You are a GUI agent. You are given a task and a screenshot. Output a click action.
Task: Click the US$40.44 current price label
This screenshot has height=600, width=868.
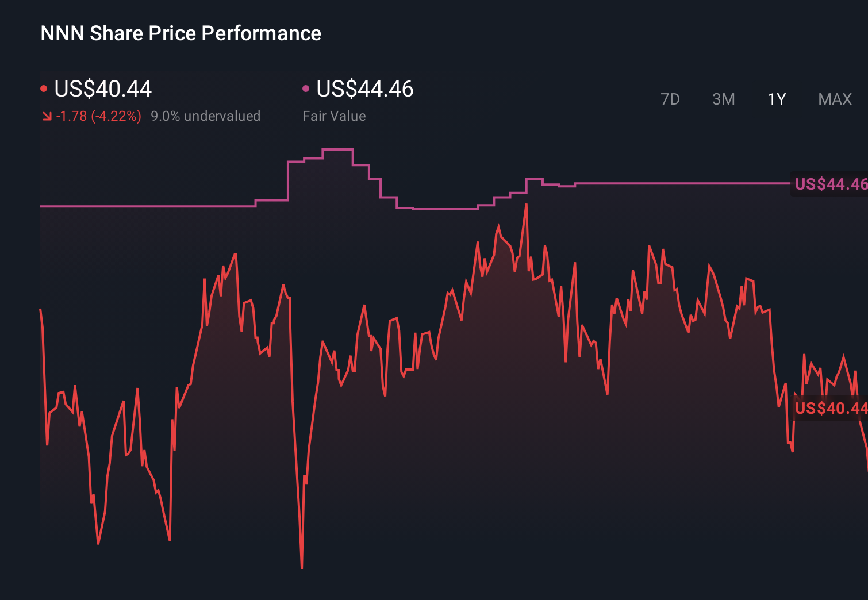(x=102, y=89)
